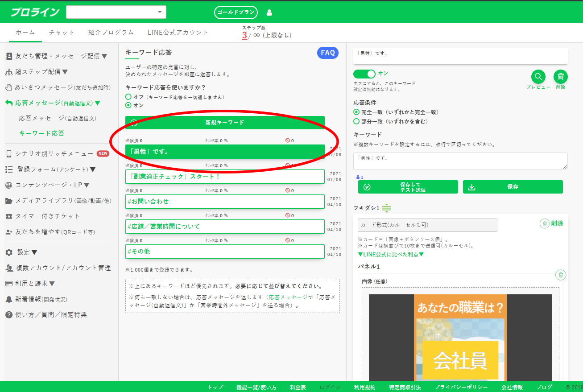Toggle the keyword オン switch off

point(364,74)
